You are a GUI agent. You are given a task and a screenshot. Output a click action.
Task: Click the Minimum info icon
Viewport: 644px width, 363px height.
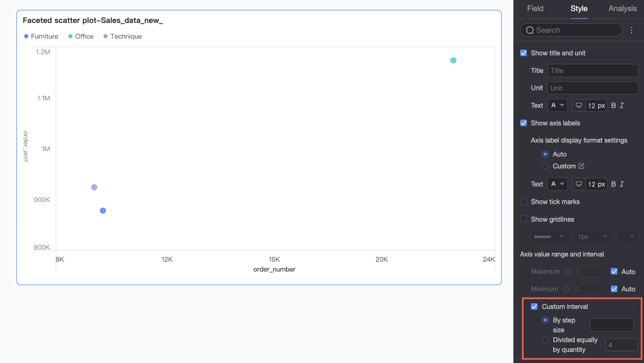[x=566, y=289]
